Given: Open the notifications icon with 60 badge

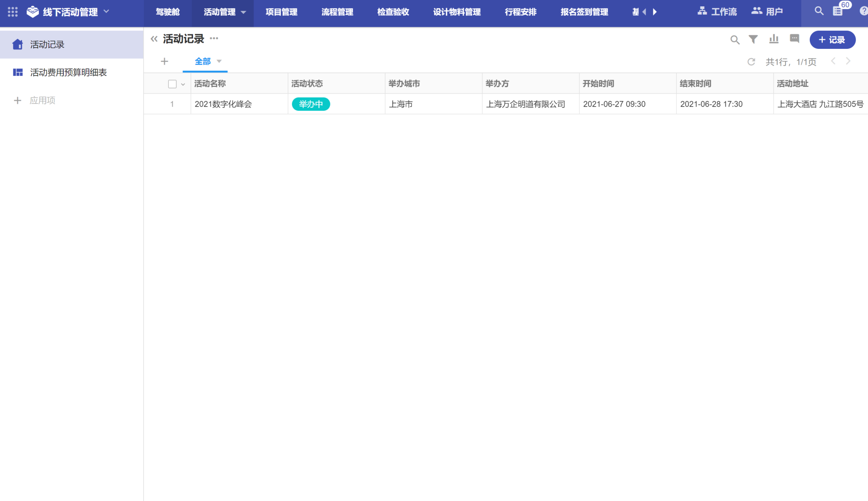Looking at the screenshot, I should click(838, 11).
